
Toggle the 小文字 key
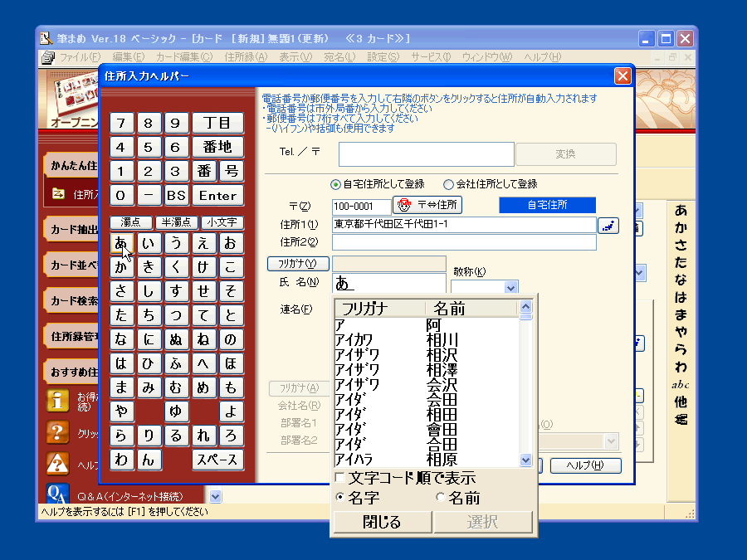point(222,222)
